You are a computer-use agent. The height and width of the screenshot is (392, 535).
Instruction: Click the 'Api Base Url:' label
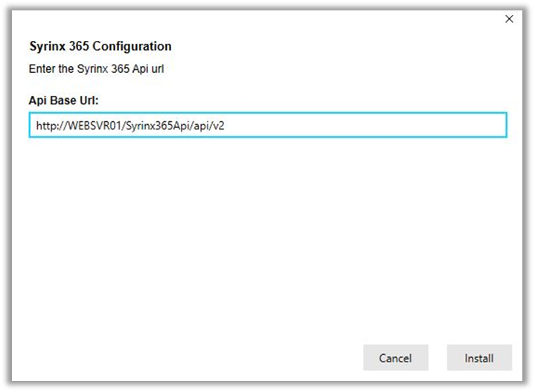click(x=63, y=100)
